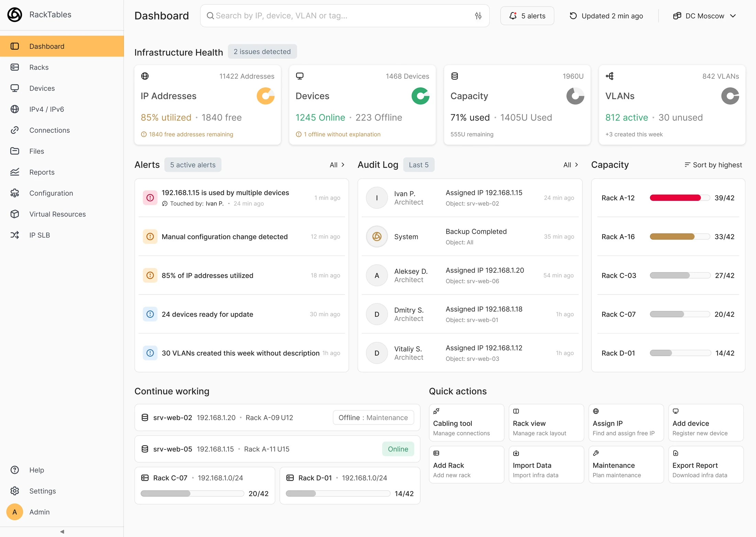Click the Assign IP globe icon

point(596,411)
